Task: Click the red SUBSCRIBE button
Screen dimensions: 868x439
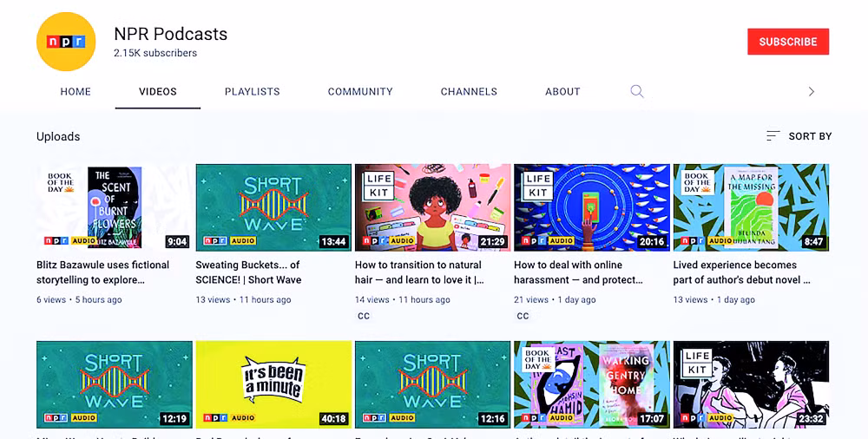Action: click(x=788, y=42)
